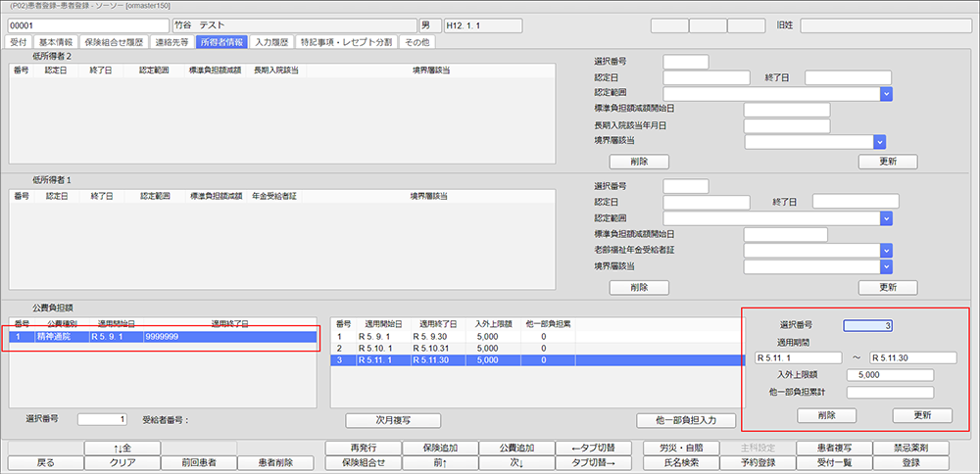Expand the 老齢福祉年金受給者証 dropdown
980x474 pixels.
pyautogui.click(x=885, y=251)
